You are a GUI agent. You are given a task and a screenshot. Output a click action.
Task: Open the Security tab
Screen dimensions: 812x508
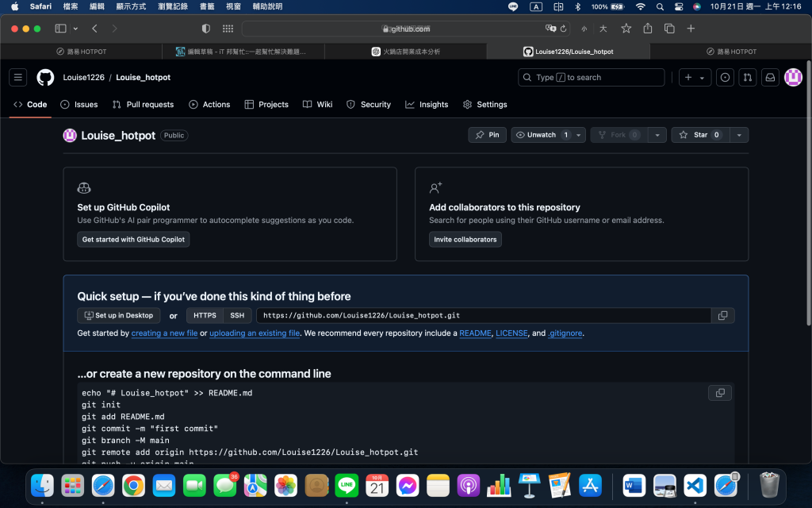[x=368, y=104]
